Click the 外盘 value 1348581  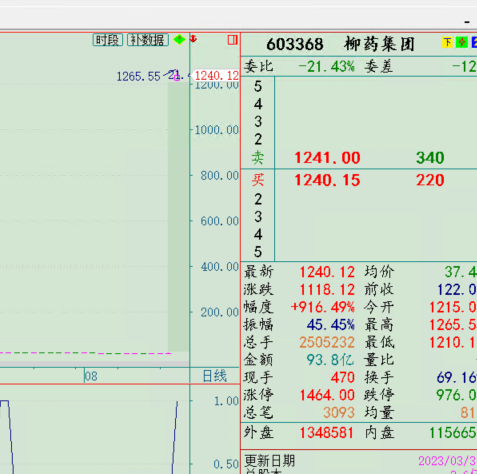[x=326, y=433]
